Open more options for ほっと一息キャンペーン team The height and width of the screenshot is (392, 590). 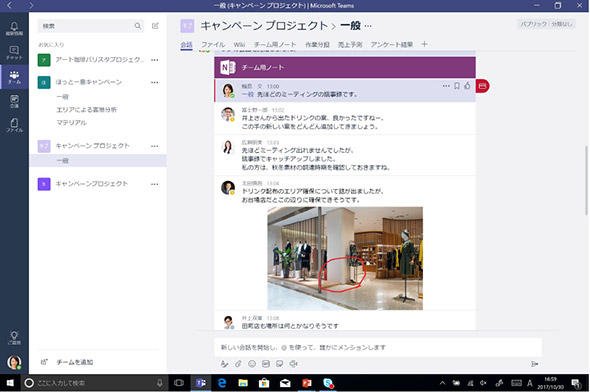pos(155,82)
